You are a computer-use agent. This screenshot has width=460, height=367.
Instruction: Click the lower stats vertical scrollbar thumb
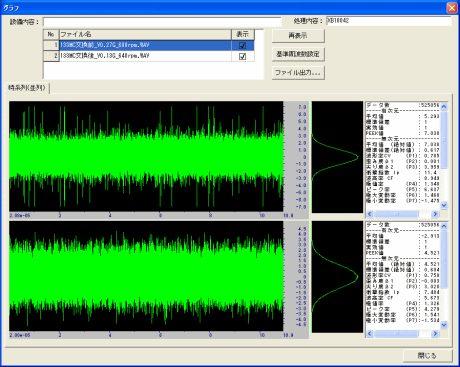(444, 259)
